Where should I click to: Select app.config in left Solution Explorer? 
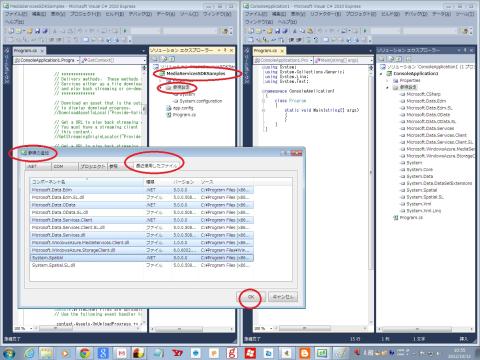pyautogui.click(x=183, y=108)
